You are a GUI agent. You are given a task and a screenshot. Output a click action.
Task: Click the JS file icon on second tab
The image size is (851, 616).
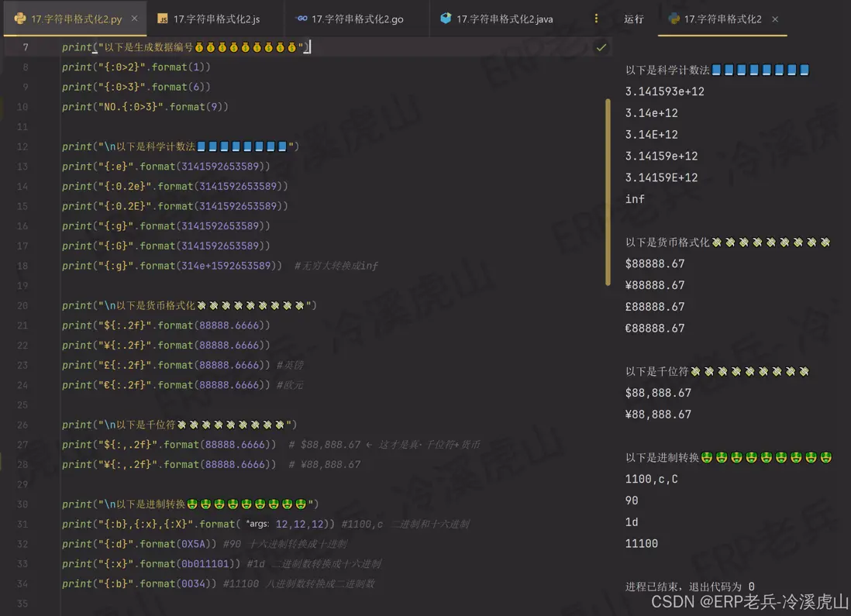click(x=162, y=19)
